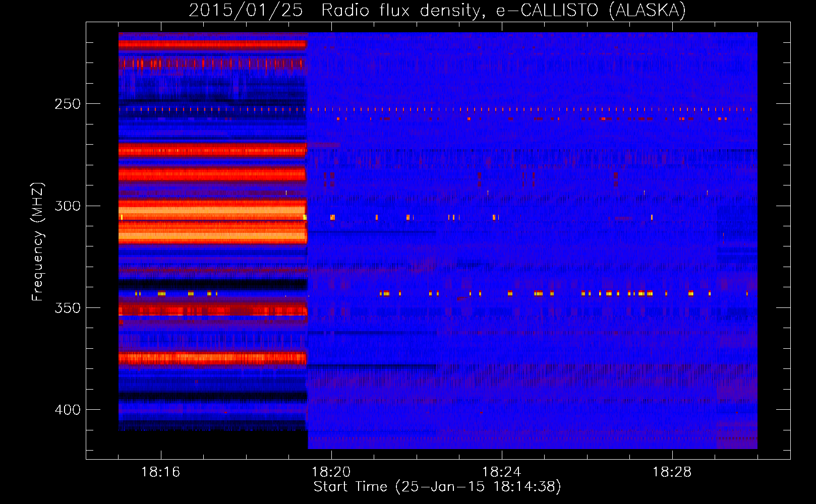Click the "Frequency (MHZ)" axis label
The height and width of the screenshot is (504, 816).
point(38,242)
